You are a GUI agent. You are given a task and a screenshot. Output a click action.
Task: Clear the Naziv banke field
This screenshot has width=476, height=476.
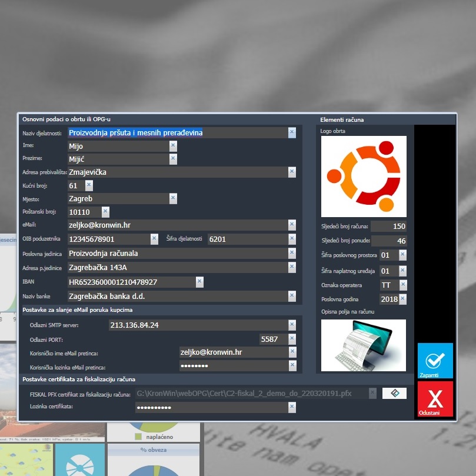(x=292, y=296)
